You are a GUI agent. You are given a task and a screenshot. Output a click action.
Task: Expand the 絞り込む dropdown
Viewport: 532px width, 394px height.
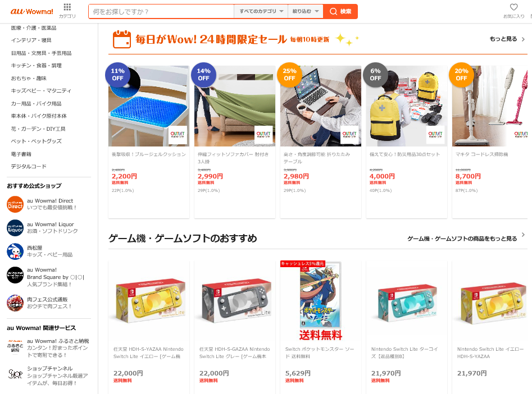pyautogui.click(x=306, y=12)
